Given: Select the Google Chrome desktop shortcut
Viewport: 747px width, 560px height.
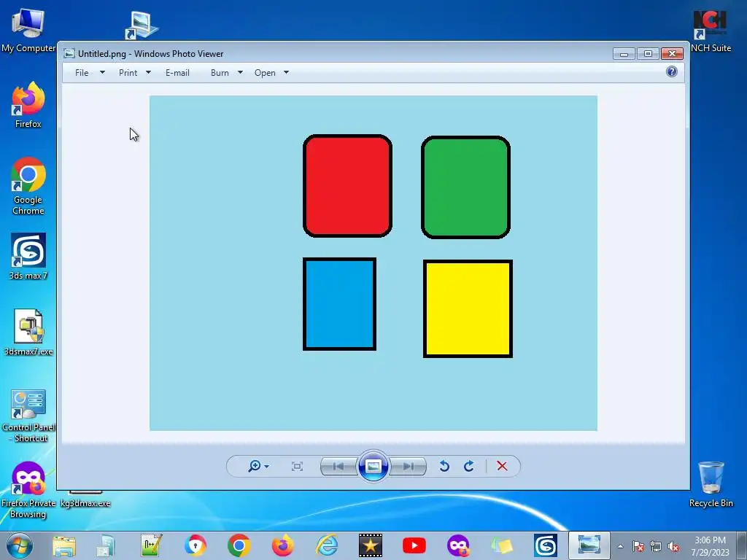Looking at the screenshot, I should tap(28, 186).
